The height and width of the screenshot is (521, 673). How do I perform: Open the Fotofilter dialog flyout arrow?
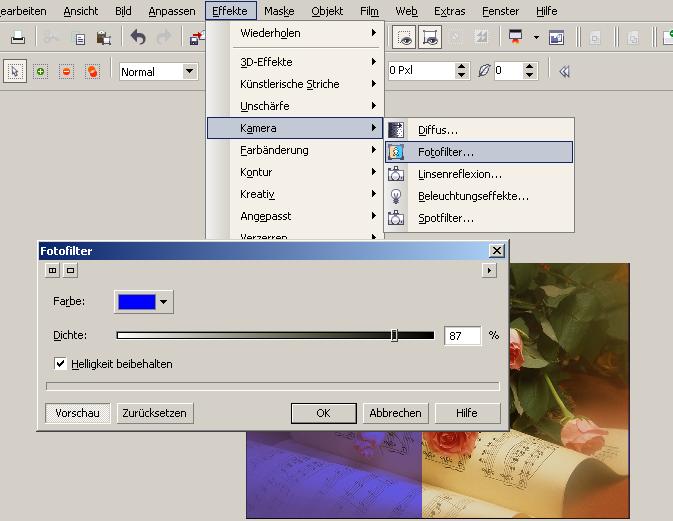coord(489,270)
